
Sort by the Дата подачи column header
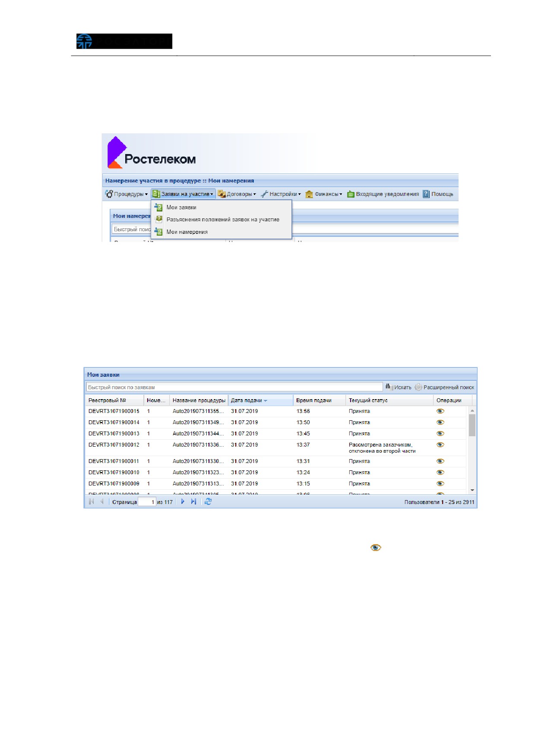pos(261,400)
